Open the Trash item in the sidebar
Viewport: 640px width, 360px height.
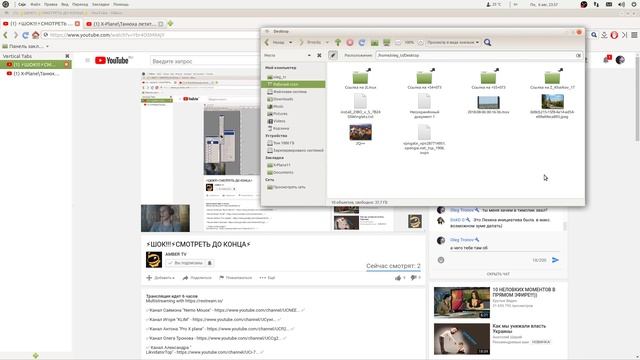click(x=278, y=128)
